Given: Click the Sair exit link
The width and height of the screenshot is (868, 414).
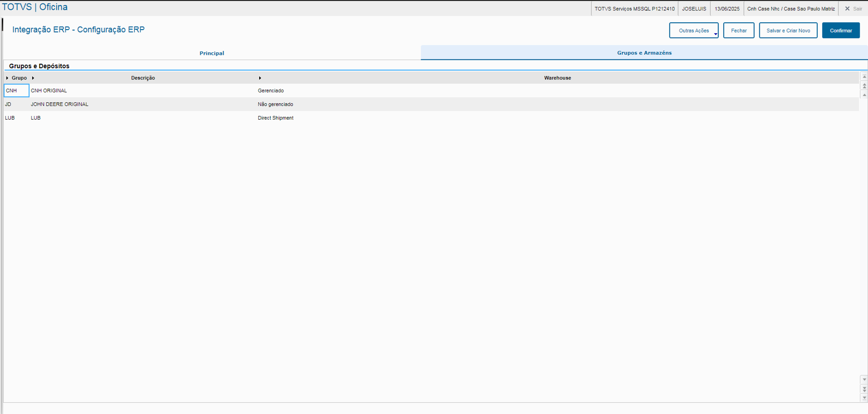Looking at the screenshot, I should coord(858,9).
